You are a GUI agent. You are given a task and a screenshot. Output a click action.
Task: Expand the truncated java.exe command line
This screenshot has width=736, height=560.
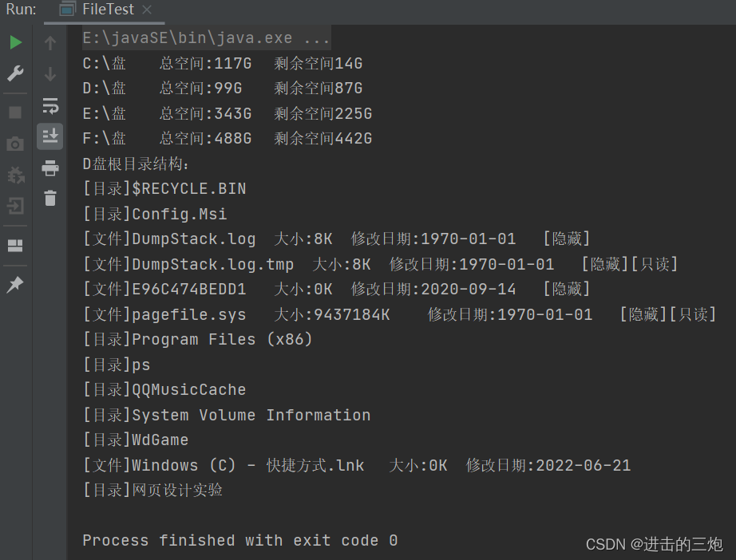point(315,36)
